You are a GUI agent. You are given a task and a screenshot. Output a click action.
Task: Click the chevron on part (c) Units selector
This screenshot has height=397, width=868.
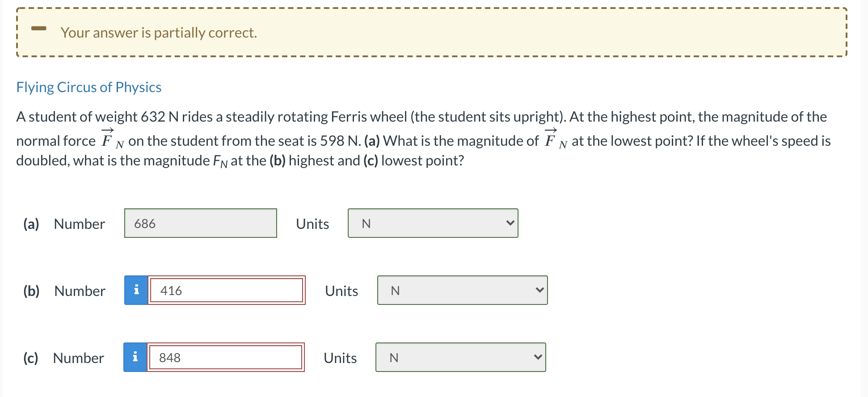coord(539,357)
